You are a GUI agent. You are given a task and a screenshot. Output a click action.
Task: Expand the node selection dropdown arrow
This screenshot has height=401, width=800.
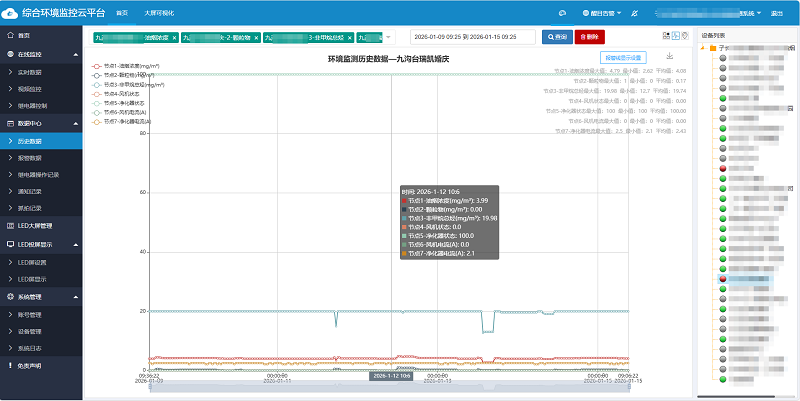coord(388,37)
